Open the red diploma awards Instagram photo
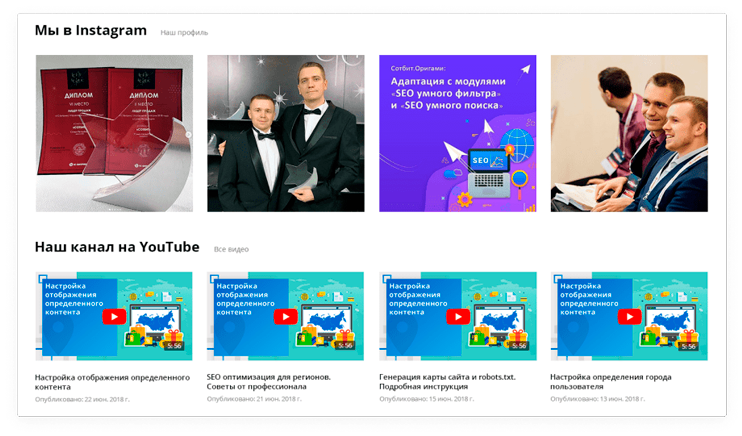The image size is (742, 436). pos(115,133)
